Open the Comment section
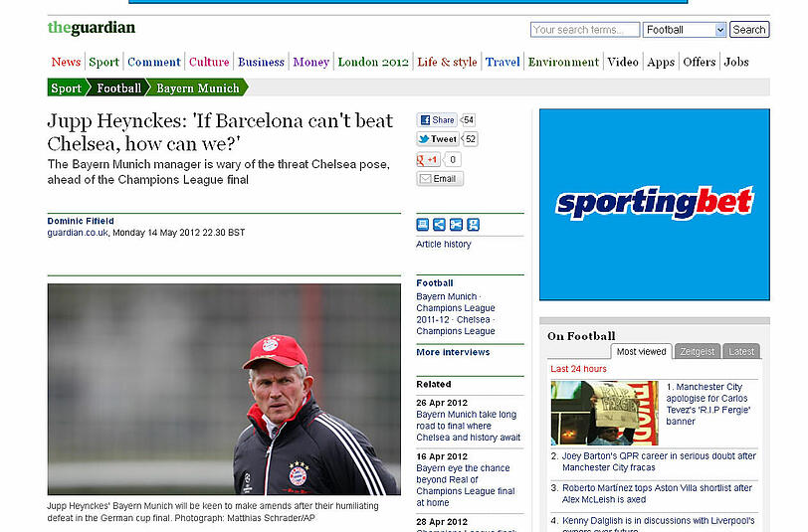 coord(154,62)
